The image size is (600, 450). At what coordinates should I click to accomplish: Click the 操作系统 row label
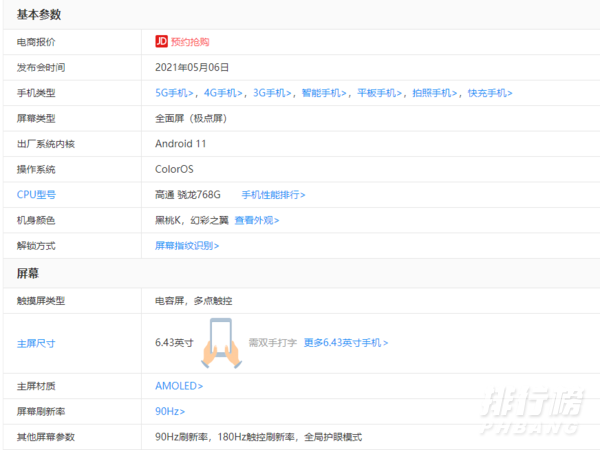(x=36, y=170)
